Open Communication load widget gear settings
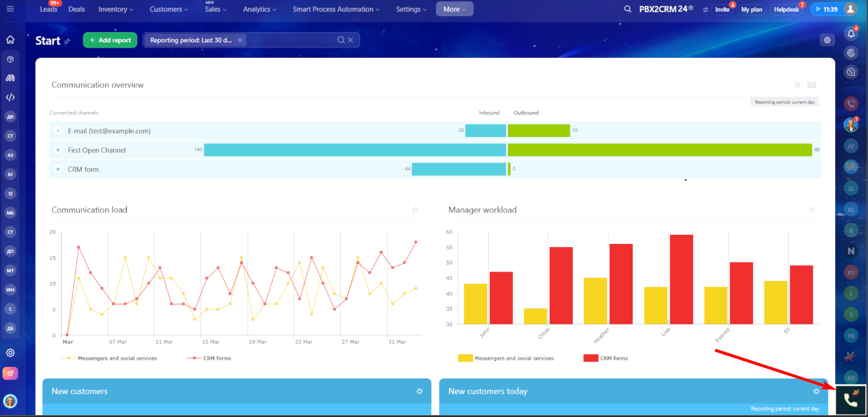Viewport: 868px width, 417px height. coord(415,210)
